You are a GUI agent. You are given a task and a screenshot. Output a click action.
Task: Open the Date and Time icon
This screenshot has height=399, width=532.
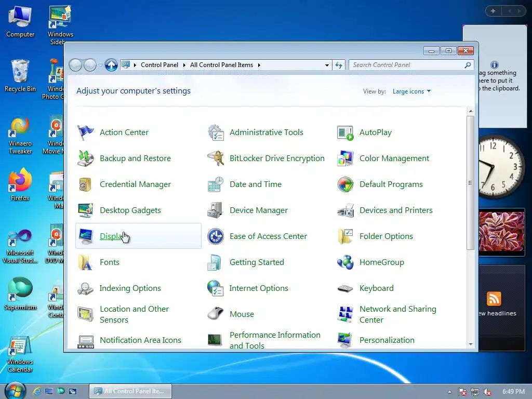pos(216,184)
